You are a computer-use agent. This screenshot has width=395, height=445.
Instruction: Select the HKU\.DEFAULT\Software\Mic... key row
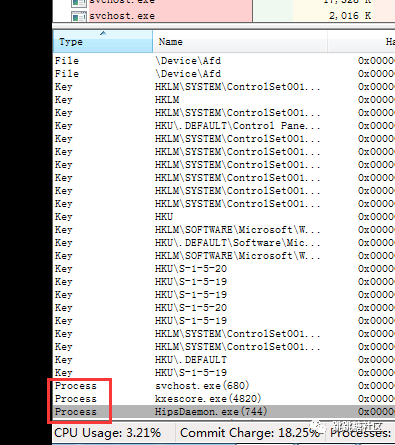pyautogui.click(x=224, y=243)
